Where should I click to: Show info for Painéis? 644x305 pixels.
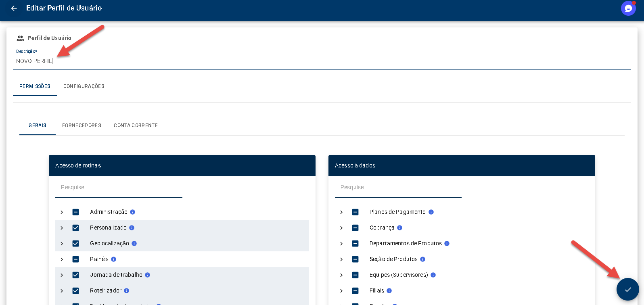[x=113, y=259]
